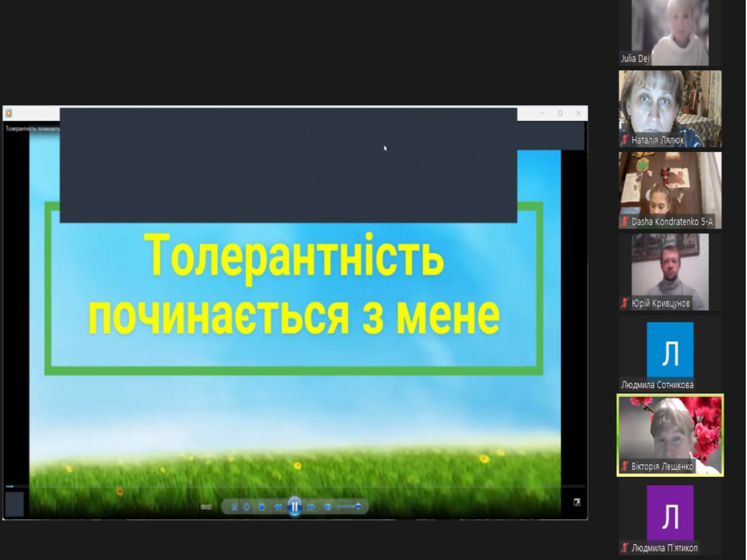
Task: Click the previous/rewind button
Action: 278,507
